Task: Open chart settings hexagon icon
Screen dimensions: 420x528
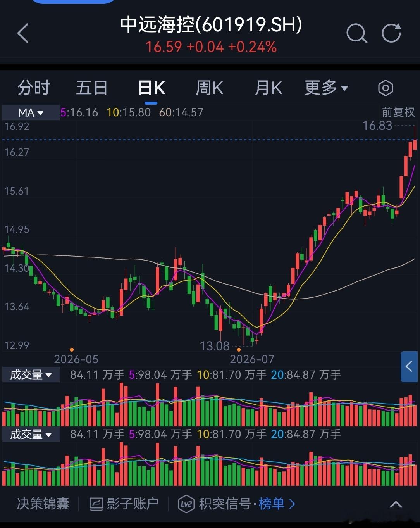Action: pos(386,88)
